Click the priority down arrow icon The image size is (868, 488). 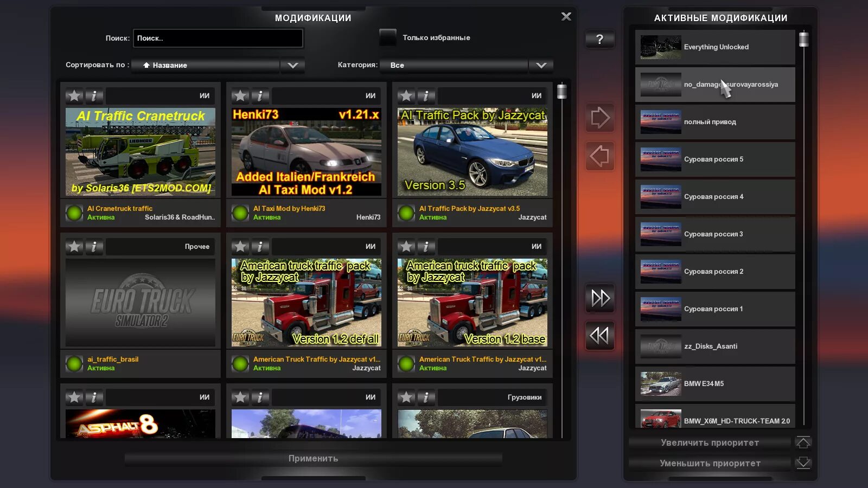pyautogui.click(x=803, y=463)
